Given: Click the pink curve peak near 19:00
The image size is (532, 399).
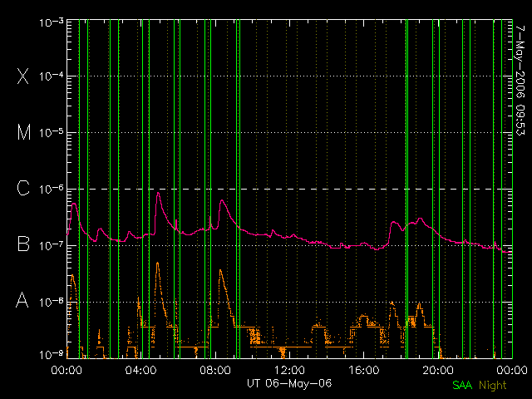Looking at the screenshot, I should 421,219.
